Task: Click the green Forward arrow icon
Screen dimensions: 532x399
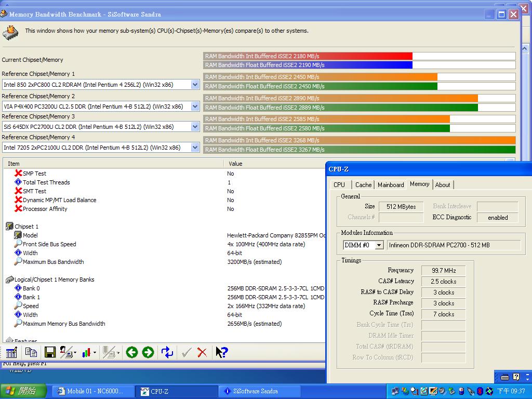Action: (148, 353)
